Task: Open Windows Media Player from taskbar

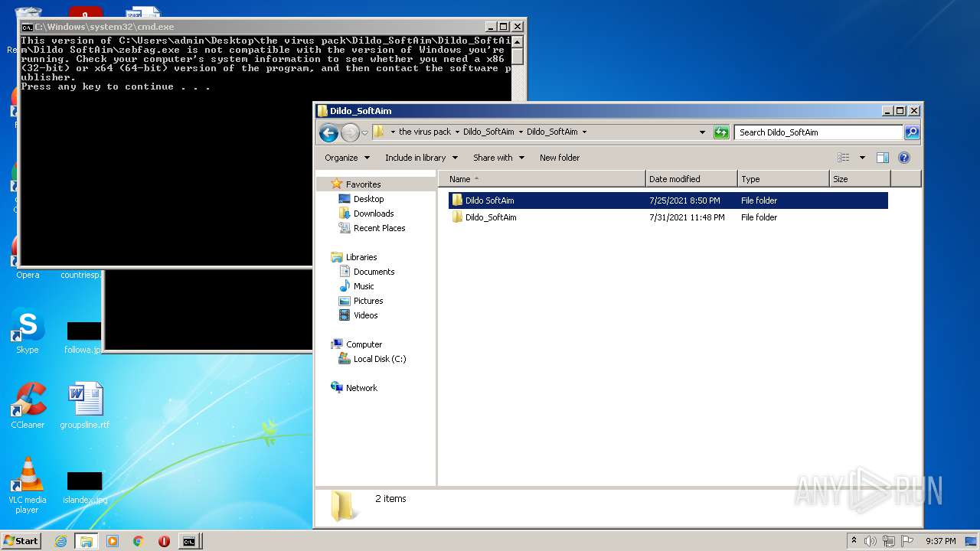Action: pyautogui.click(x=113, y=541)
